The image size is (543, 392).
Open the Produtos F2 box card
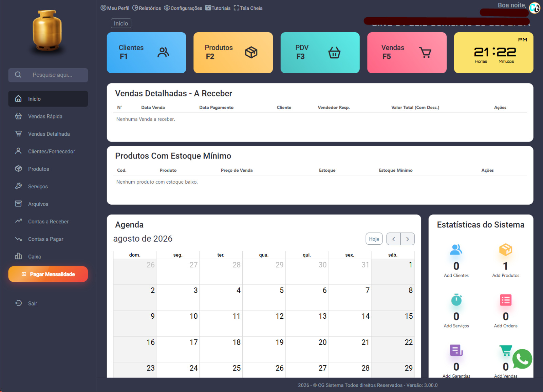tap(233, 53)
